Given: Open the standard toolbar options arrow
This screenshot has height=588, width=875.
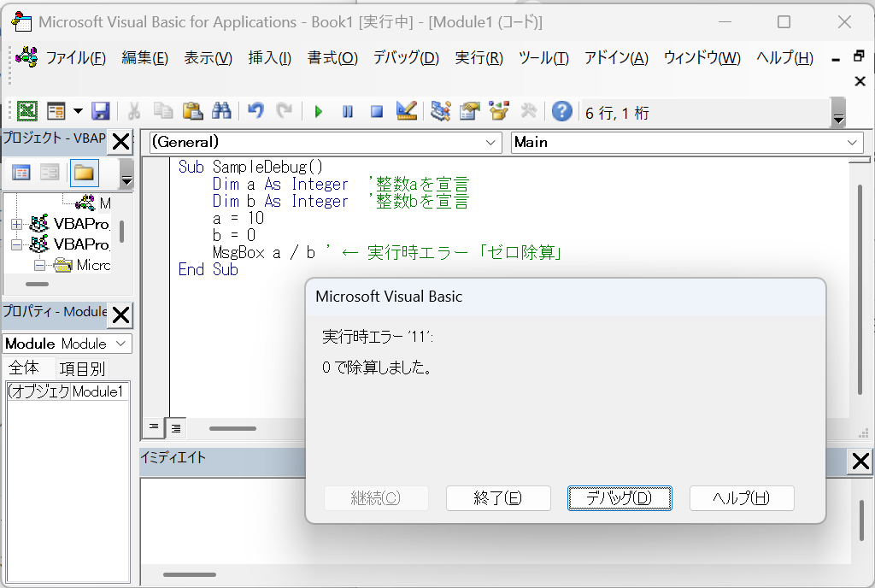Looking at the screenshot, I should point(838,112).
